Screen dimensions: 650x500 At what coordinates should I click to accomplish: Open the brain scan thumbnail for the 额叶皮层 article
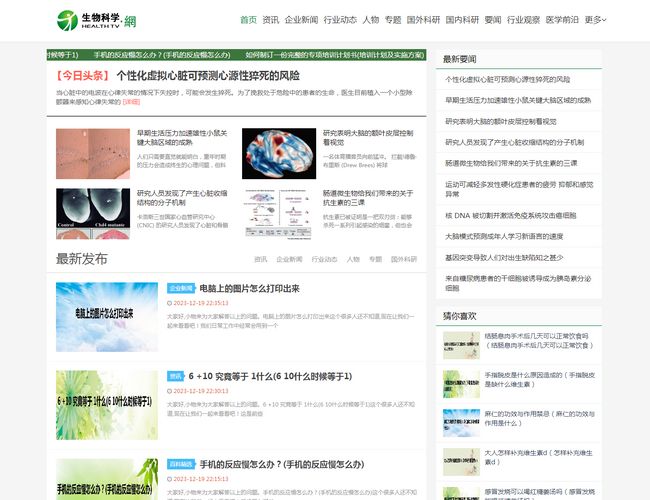point(278,151)
